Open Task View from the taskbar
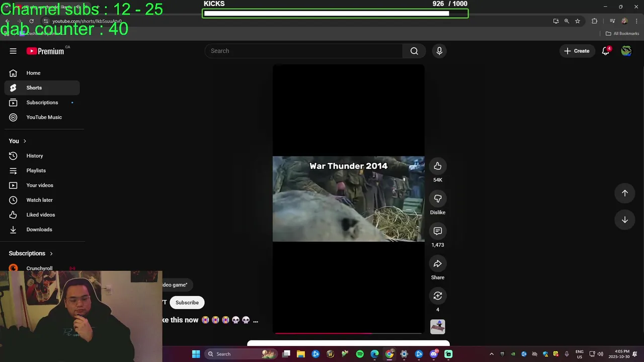The width and height of the screenshot is (644, 362). tap(286, 354)
